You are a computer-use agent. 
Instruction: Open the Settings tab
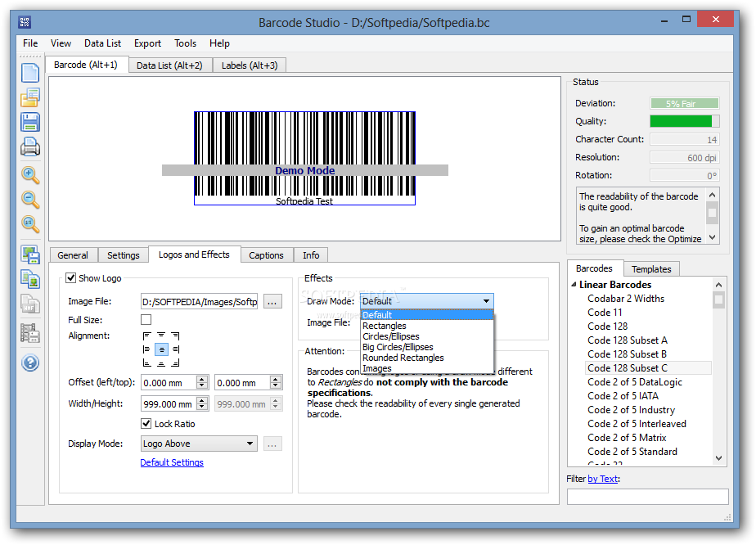pos(124,255)
